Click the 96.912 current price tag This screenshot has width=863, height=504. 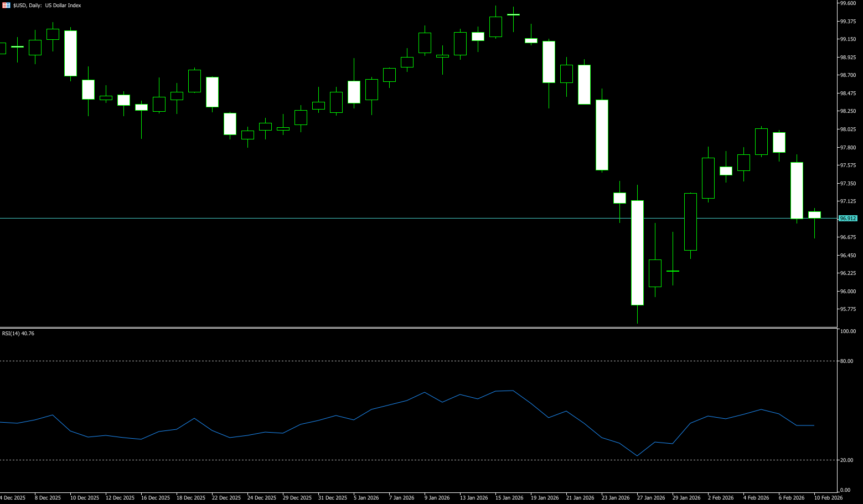tap(848, 219)
